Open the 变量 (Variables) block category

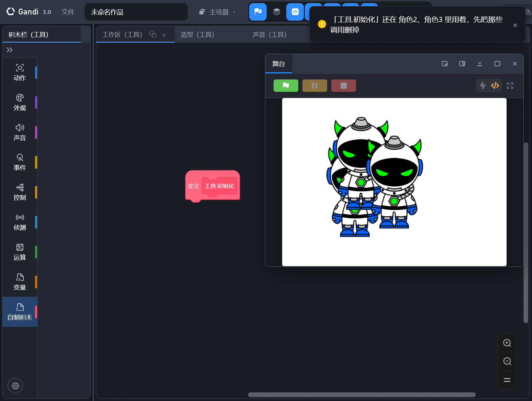point(20,282)
